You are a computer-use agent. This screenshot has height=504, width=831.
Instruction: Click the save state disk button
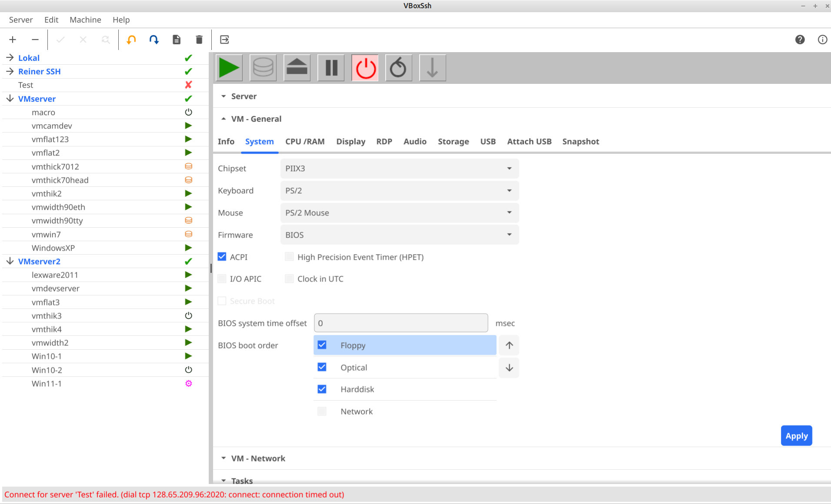263,68
